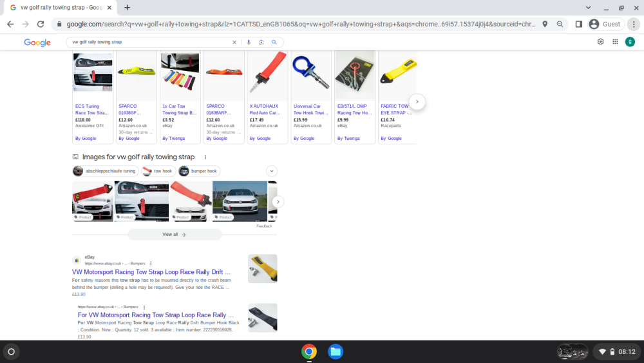The image size is (644, 363).
Task: Open the Guest profile menu
Action: click(x=605, y=25)
